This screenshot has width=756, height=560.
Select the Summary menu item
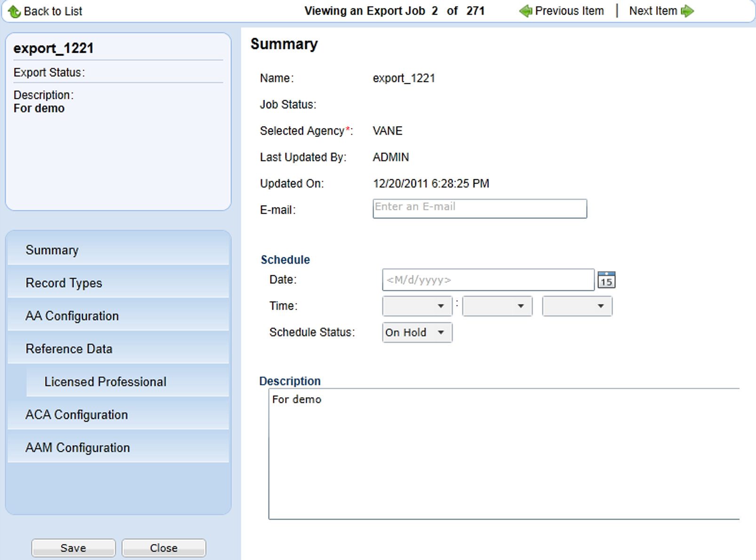(52, 250)
